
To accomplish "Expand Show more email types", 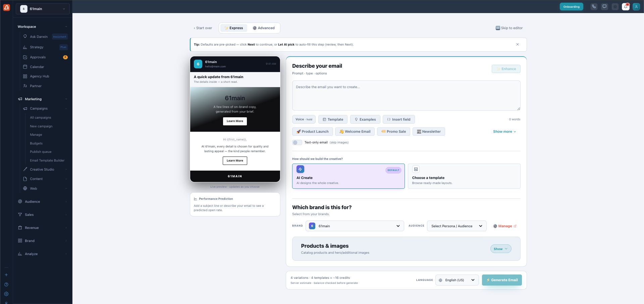I will [x=504, y=132].
